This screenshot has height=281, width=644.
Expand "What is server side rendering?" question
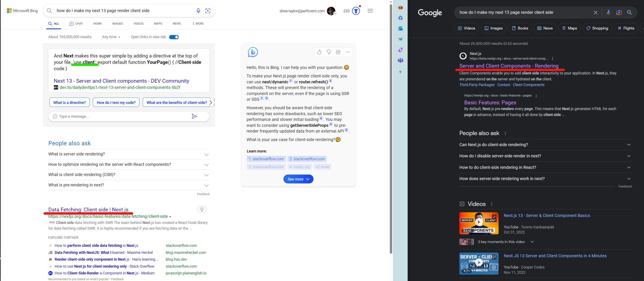129,154
